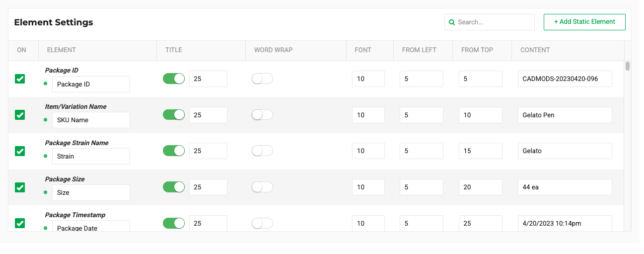Click the vertical scrollbar thumb in the table
The height and width of the screenshot is (254, 644).
pos(628,66)
